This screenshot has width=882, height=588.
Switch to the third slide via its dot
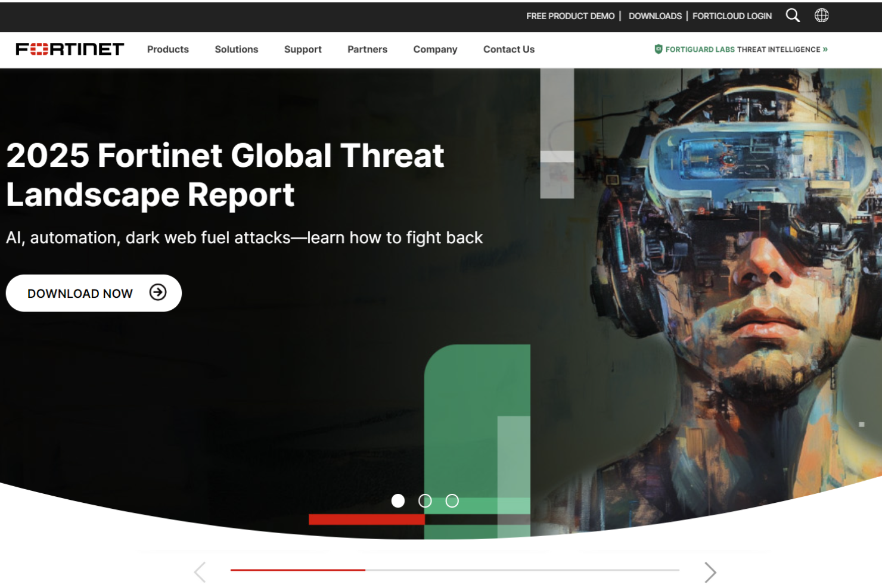pyautogui.click(x=452, y=501)
